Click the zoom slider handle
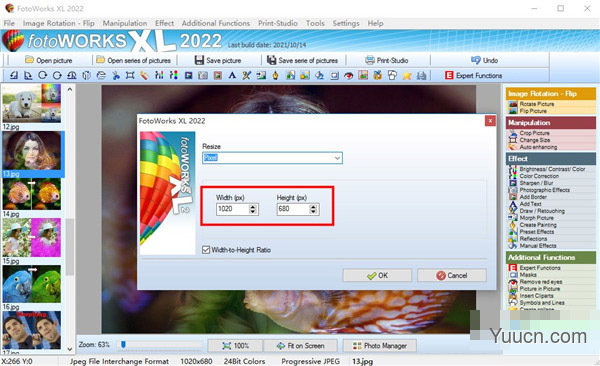600x366 pixels. pos(123,345)
